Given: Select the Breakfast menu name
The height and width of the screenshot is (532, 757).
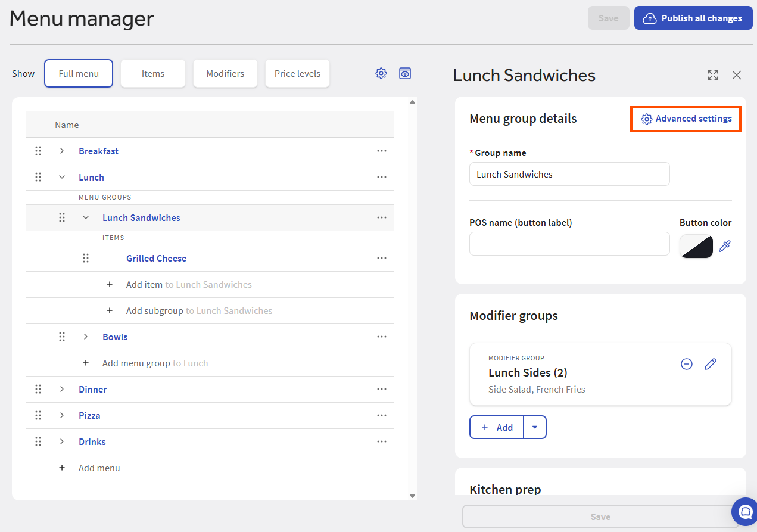Looking at the screenshot, I should tap(98, 151).
